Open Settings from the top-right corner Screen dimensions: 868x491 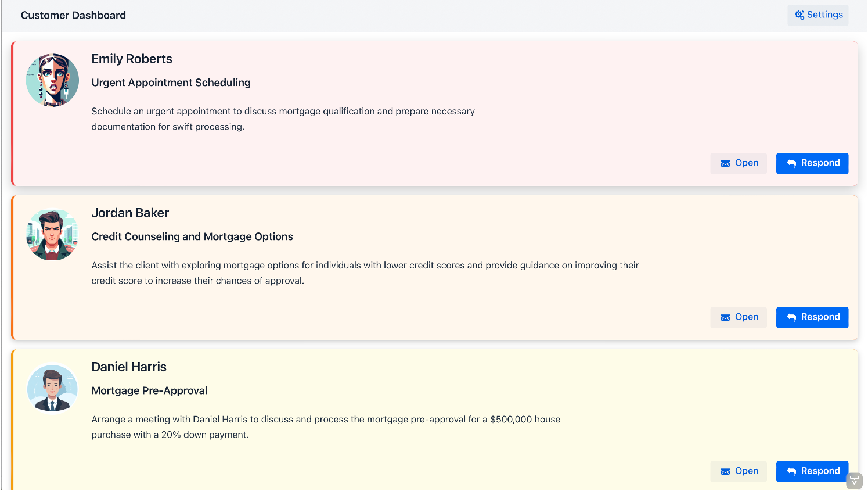pyautogui.click(x=818, y=15)
